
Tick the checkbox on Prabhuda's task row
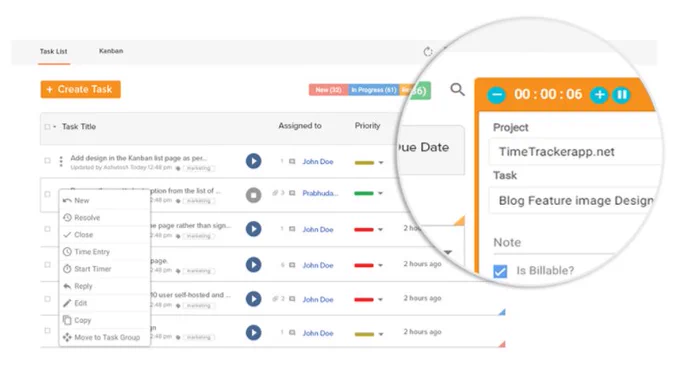[47, 194]
